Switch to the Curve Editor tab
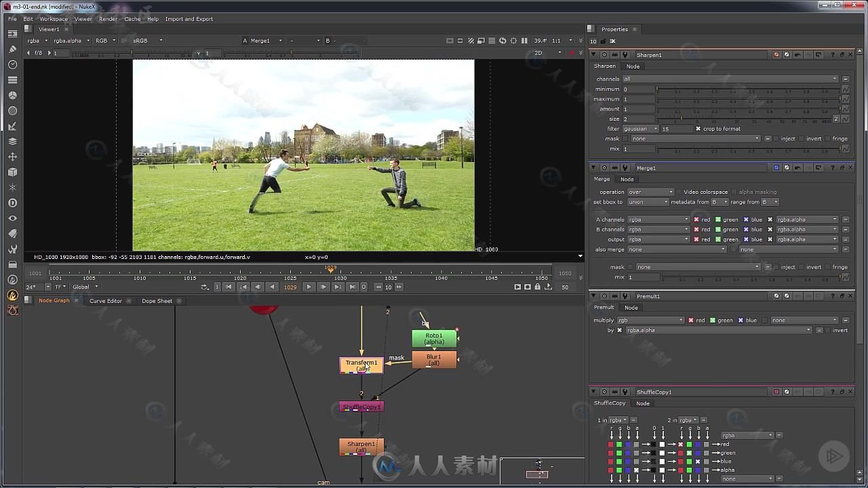The image size is (868, 488). (x=105, y=301)
